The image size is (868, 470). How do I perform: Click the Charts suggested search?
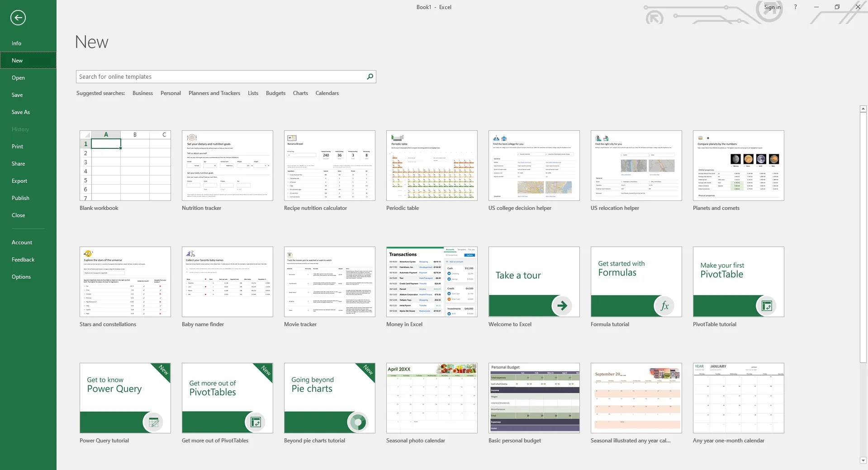coord(300,93)
